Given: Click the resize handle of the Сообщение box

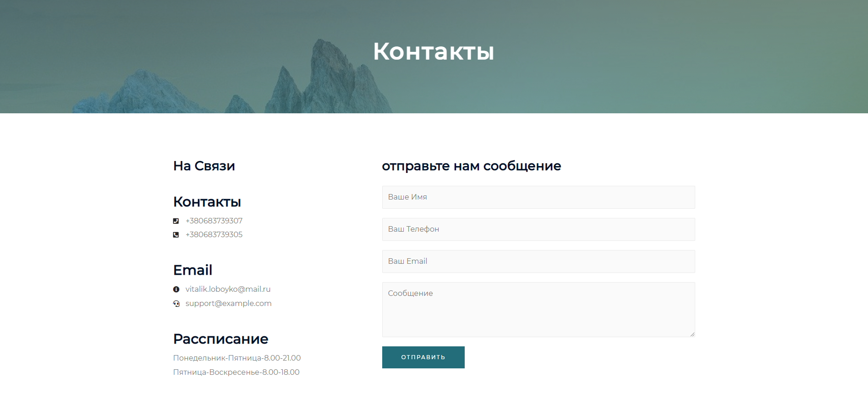Looking at the screenshot, I should (x=692, y=334).
